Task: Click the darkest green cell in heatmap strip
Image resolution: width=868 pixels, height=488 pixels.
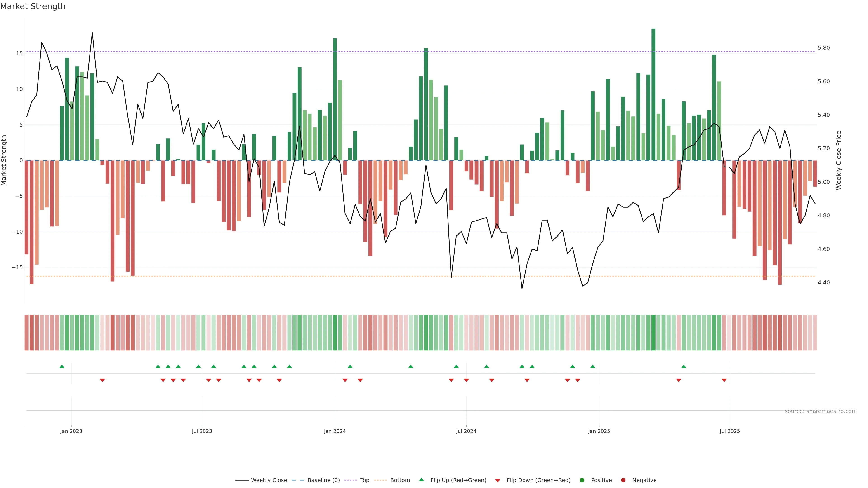Action: 653,333
